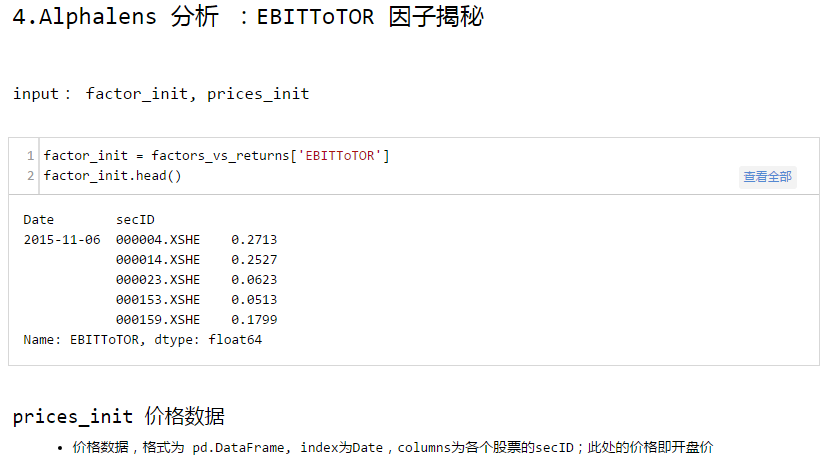Click the Name: EBITToTOR dtype line
This screenshot has height=470, width=828.
pos(142,340)
